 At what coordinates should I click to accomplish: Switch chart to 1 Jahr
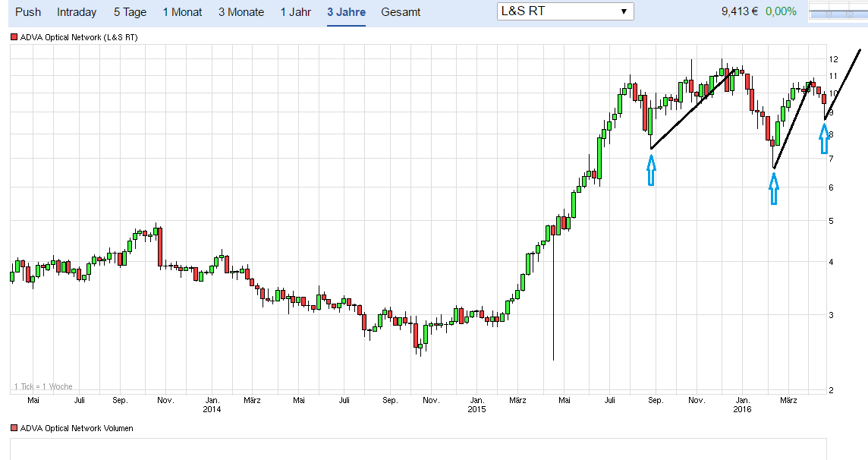tap(296, 11)
